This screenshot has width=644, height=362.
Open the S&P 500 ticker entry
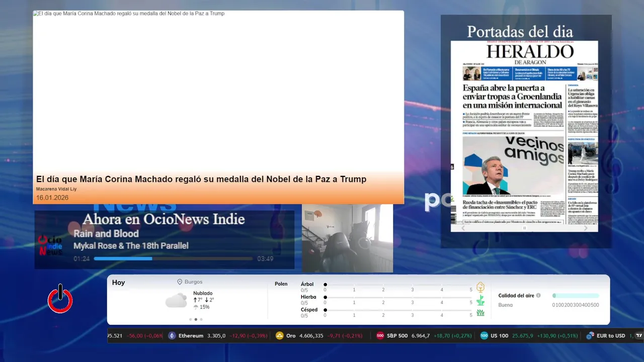pyautogui.click(x=425, y=336)
